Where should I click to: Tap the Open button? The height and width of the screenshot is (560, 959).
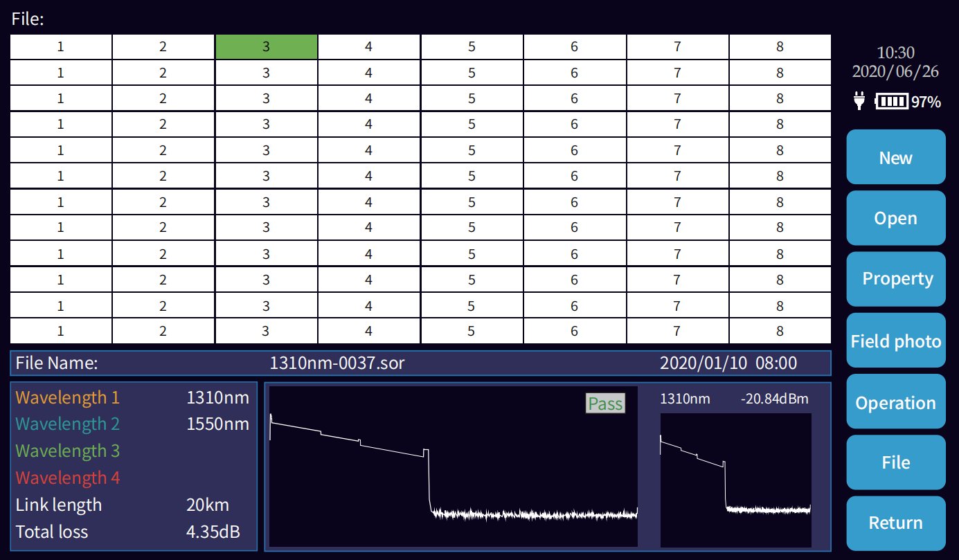(895, 218)
